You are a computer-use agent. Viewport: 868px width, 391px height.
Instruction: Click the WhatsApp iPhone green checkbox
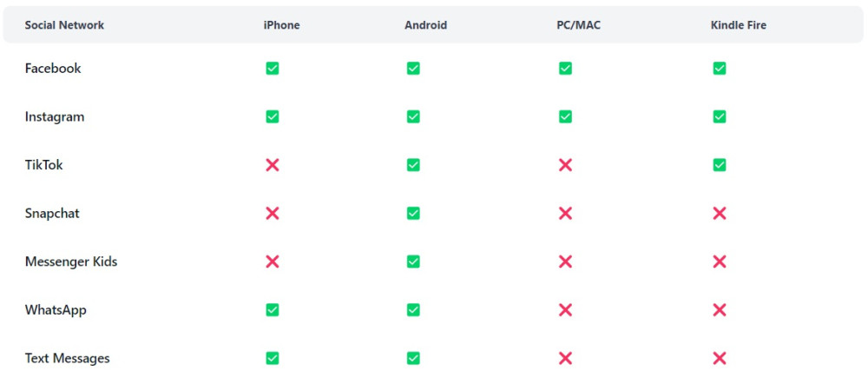[273, 310]
